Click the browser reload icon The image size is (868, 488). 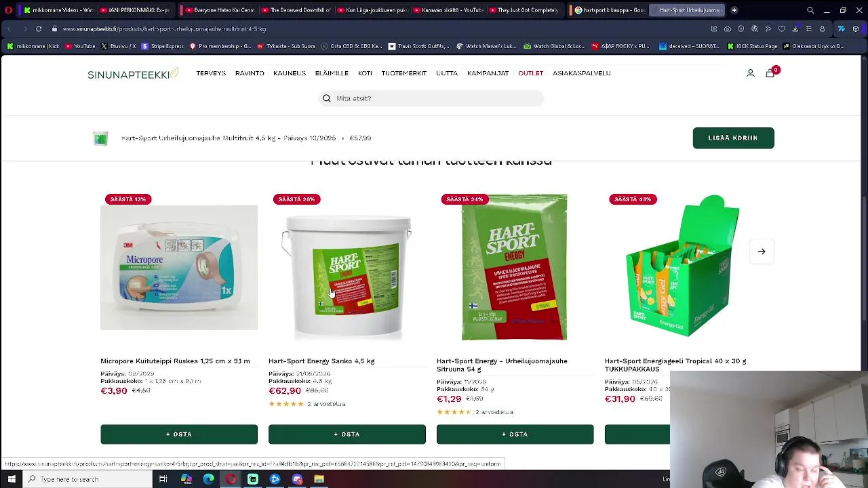[39, 29]
